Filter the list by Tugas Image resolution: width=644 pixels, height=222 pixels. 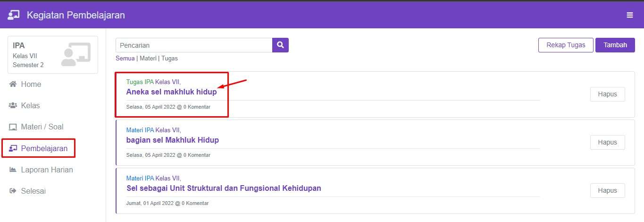169,59
